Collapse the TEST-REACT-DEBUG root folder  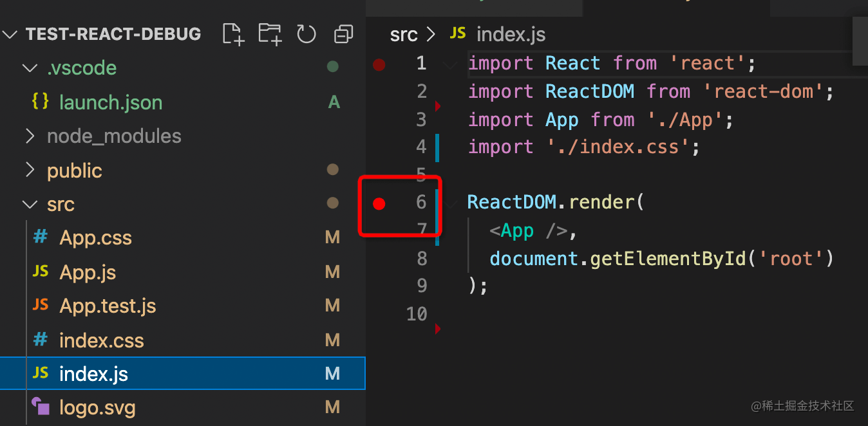11,34
